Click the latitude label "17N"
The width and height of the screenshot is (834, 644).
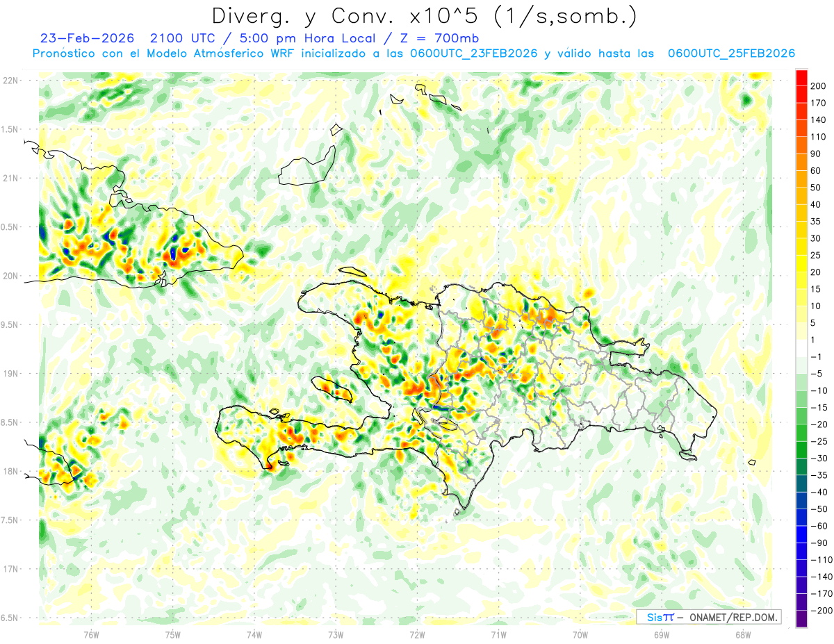click(x=10, y=569)
